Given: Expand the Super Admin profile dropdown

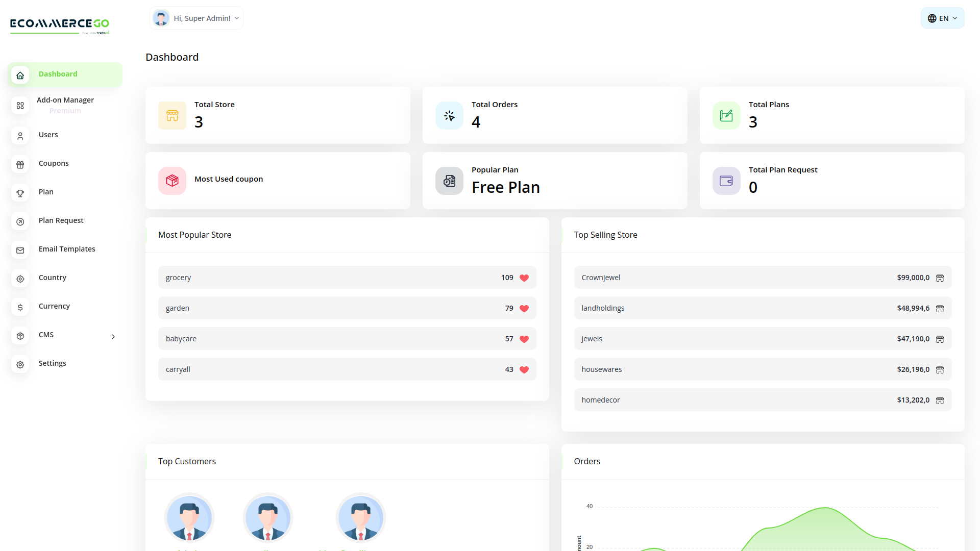Looking at the screenshot, I should pos(196,18).
